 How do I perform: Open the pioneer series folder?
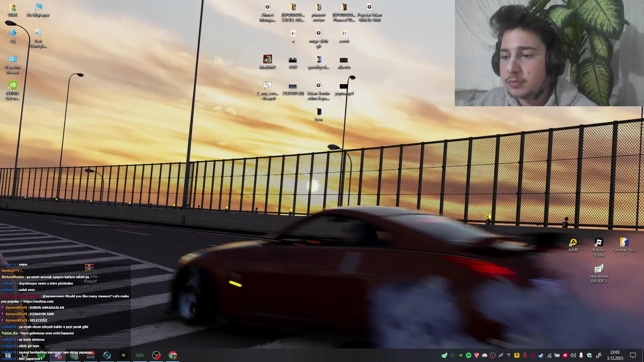[x=318, y=13]
